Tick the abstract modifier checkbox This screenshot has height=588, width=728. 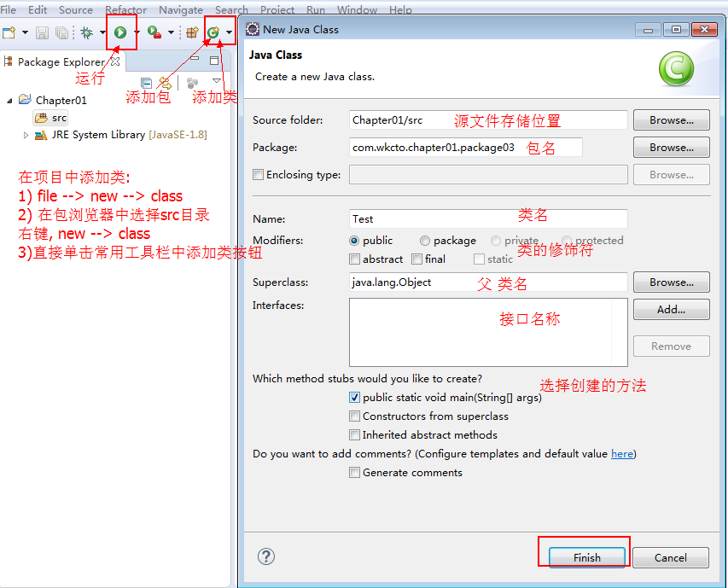click(x=355, y=259)
